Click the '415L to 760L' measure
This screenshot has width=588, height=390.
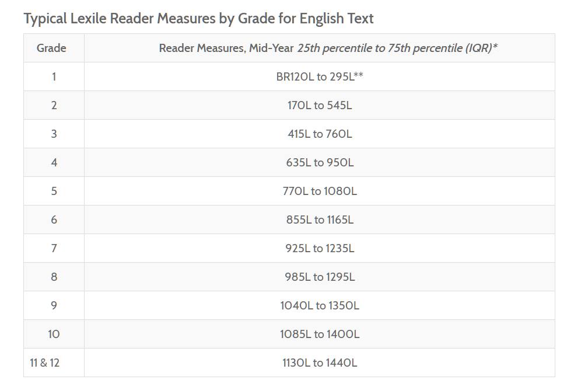tap(320, 134)
